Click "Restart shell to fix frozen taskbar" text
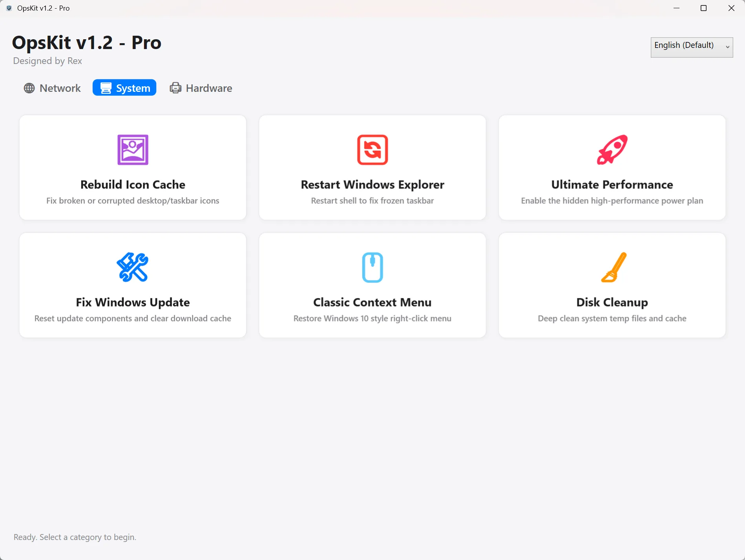 (372, 201)
